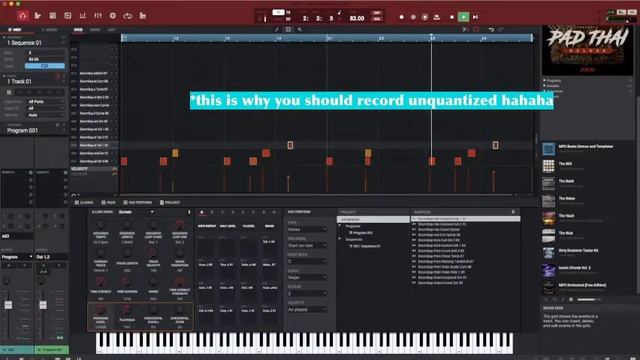Open the PROJECT bottom tab
The image size is (640, 360).
coord(170,202)
